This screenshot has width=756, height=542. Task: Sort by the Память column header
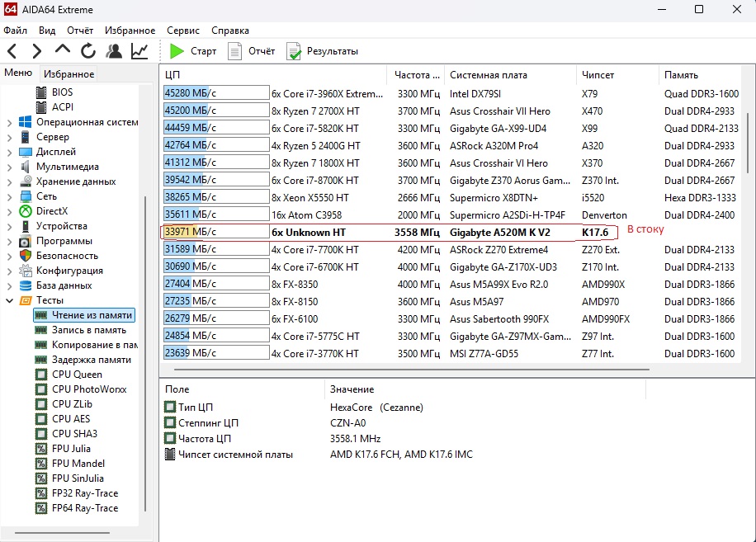click(x=699, y=75)
